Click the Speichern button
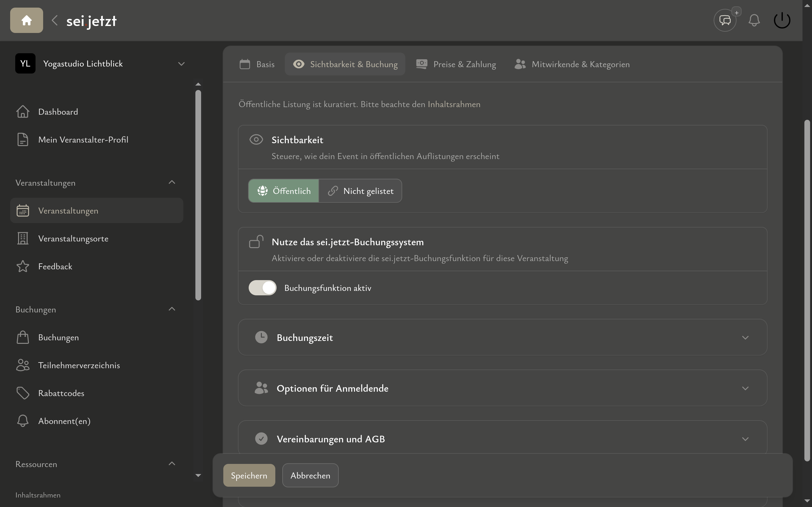 point(249,475)
